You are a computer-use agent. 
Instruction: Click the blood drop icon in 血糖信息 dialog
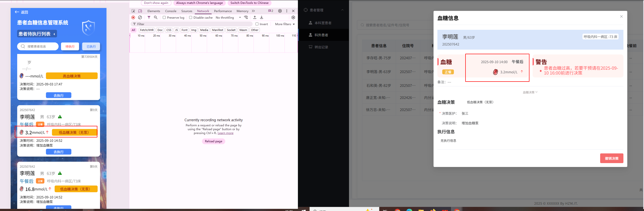click(495, 72)
